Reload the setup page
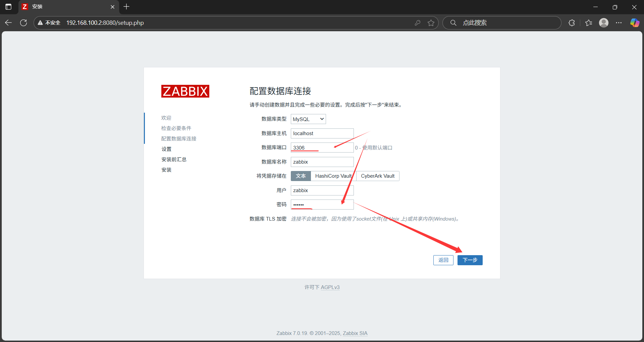This screenshot has width=644, height=342. point(23,23)
